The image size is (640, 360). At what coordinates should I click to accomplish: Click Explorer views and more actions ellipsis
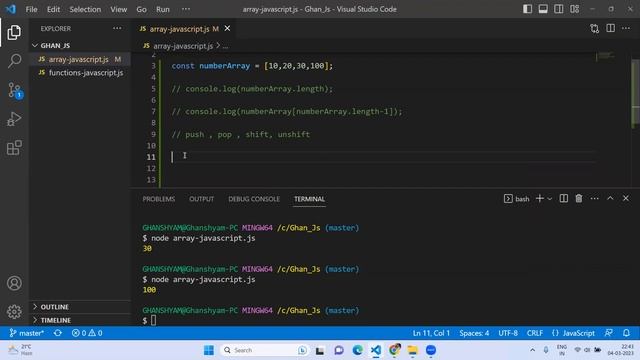click(117, 28)
